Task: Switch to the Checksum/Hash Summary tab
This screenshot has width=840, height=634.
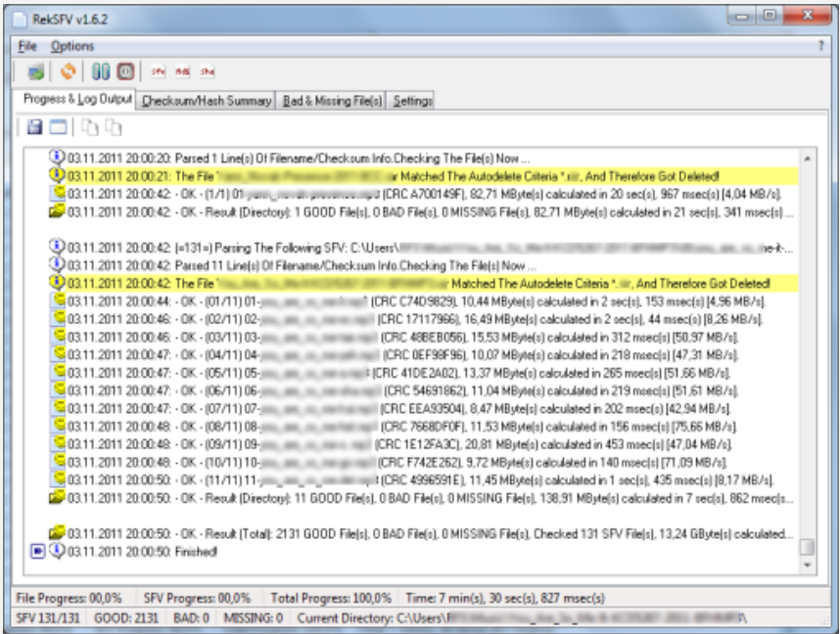Action: 206,101
